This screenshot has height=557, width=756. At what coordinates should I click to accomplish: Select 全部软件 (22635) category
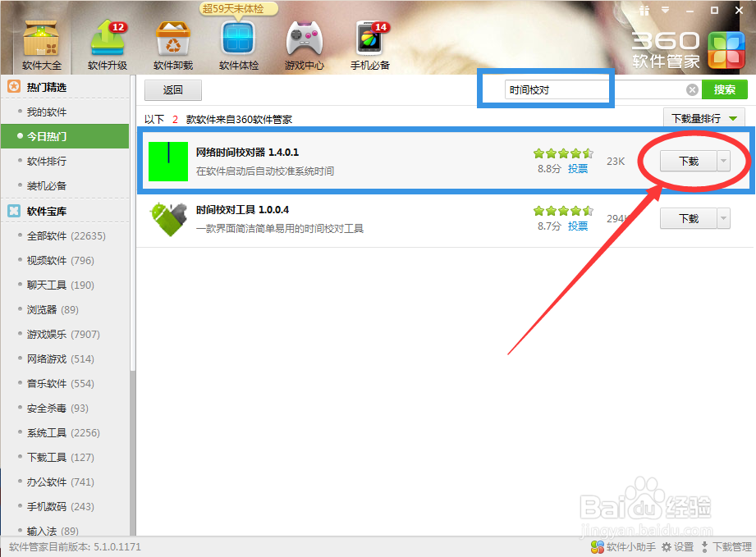coord(65,235)
